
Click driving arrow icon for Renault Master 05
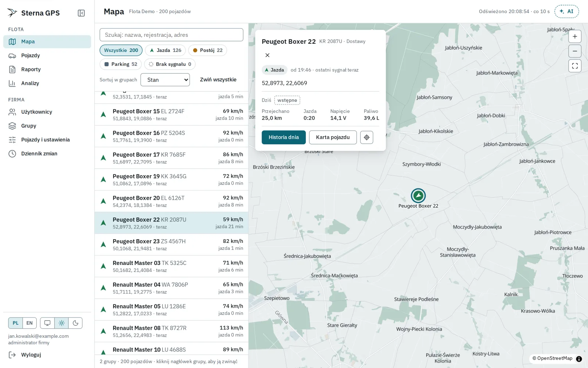104,309
